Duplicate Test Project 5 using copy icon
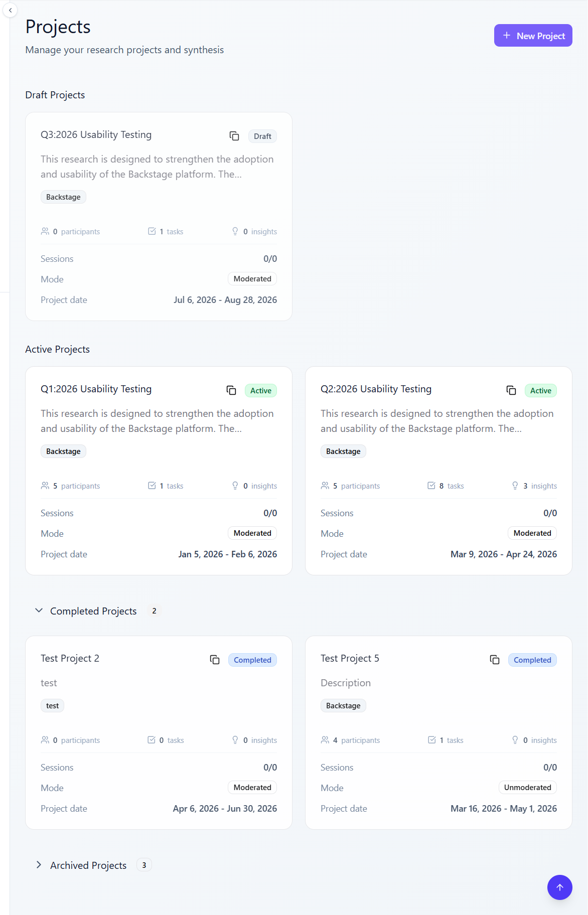This screenshot has width=588, height=915. click(x=495, y=660)
